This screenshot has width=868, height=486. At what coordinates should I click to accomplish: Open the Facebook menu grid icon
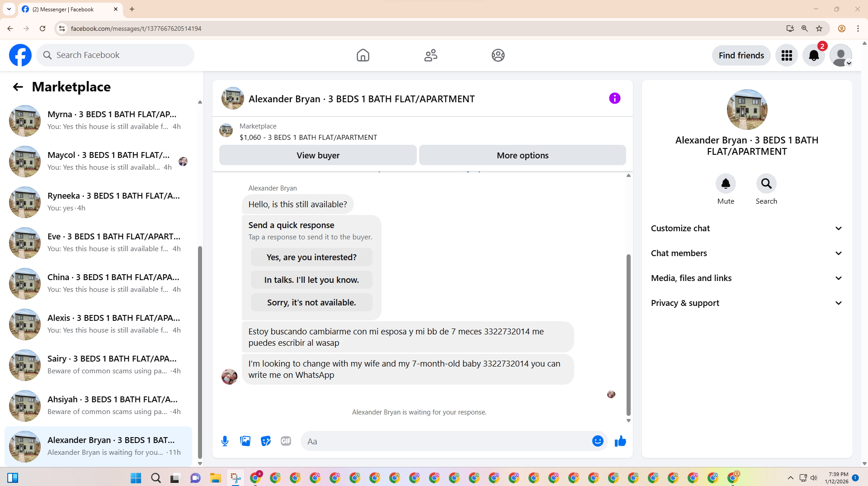click(x=787, y=55)
